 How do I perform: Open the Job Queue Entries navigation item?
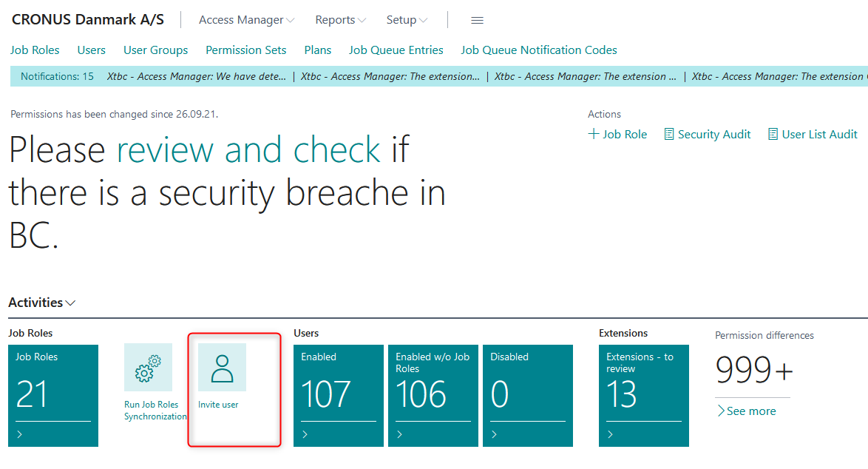396,50
